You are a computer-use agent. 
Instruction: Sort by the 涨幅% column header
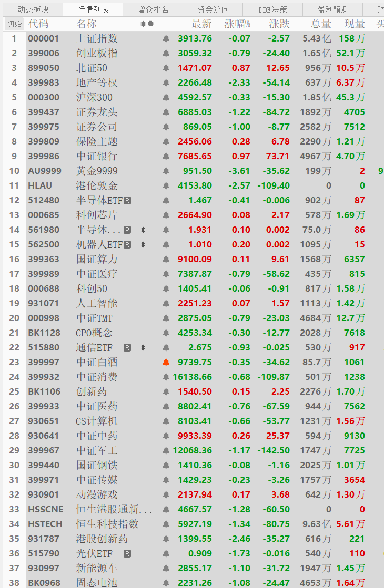237,24
